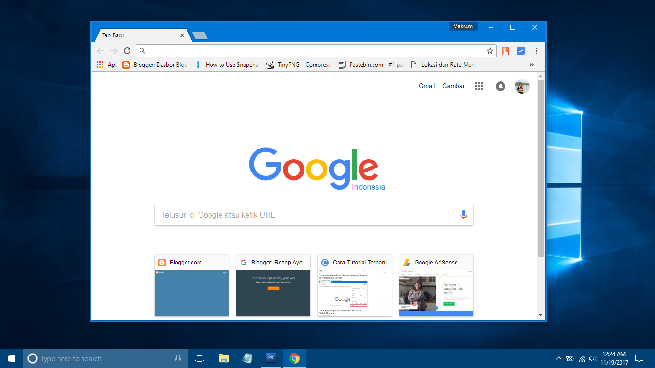Open a new tab with the new-tab button
Screen dimensions: 655x368
coord(200,36)
